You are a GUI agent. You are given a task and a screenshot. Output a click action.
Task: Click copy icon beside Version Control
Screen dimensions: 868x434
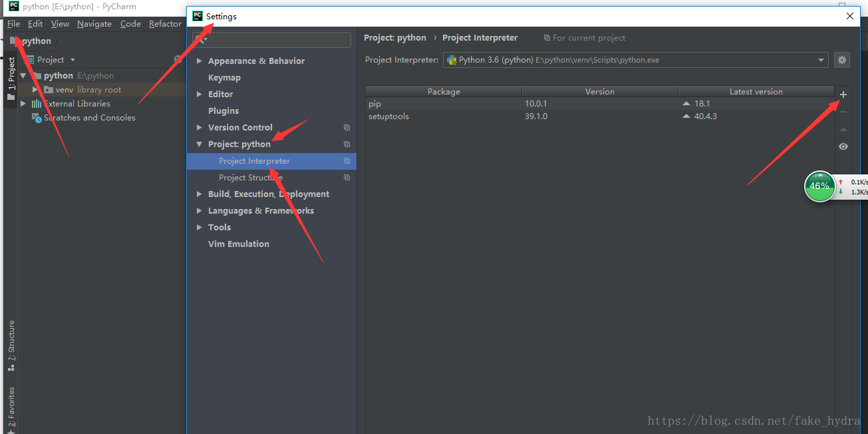pyautogui.click(x=347, y=127)
